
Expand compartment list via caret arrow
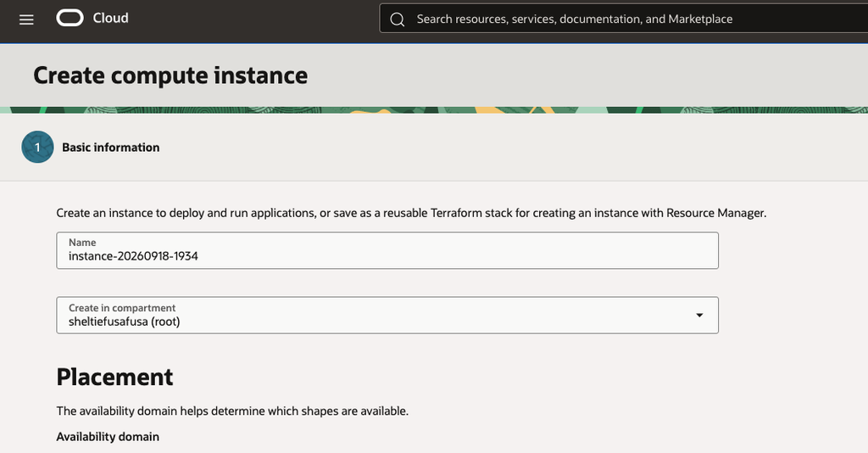click(699, 315)
